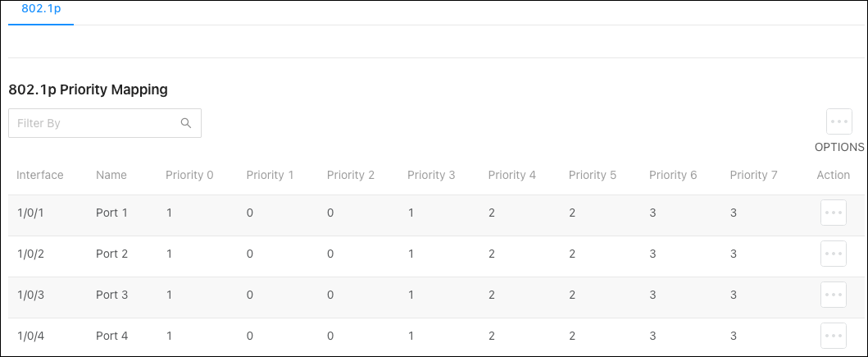Viewport: 868px width, 357px height.
Task: Click the Priority 7 column header
Action: click(x=753, y=175)
